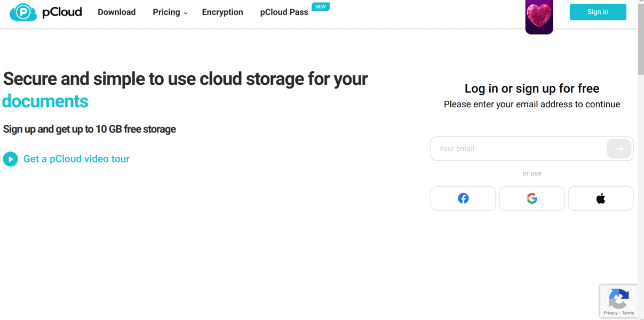644x320 pixels.
Task: Click the glittery heart promo thumbnail
Action: (539, 17)
